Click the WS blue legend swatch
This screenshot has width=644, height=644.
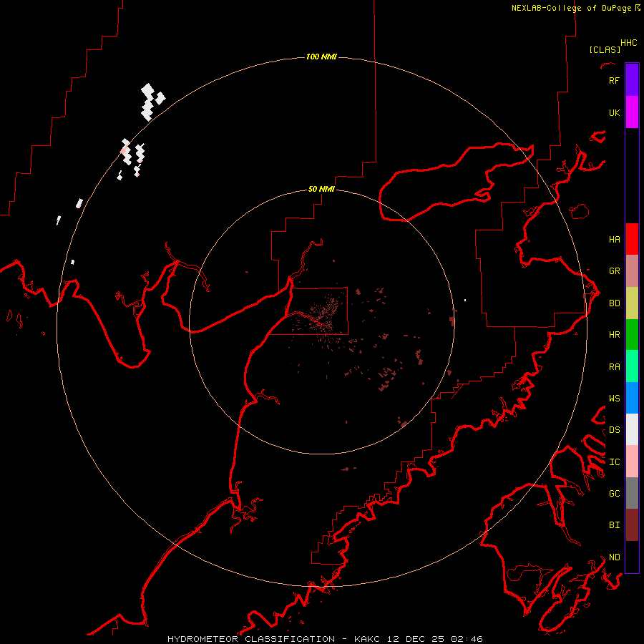[632, 398]
